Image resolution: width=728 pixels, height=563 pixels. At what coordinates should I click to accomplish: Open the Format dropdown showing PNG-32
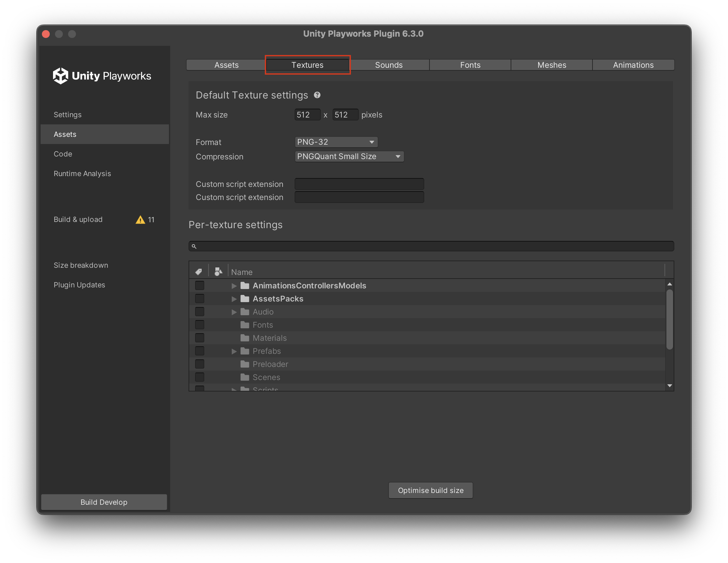coord(336,142)
